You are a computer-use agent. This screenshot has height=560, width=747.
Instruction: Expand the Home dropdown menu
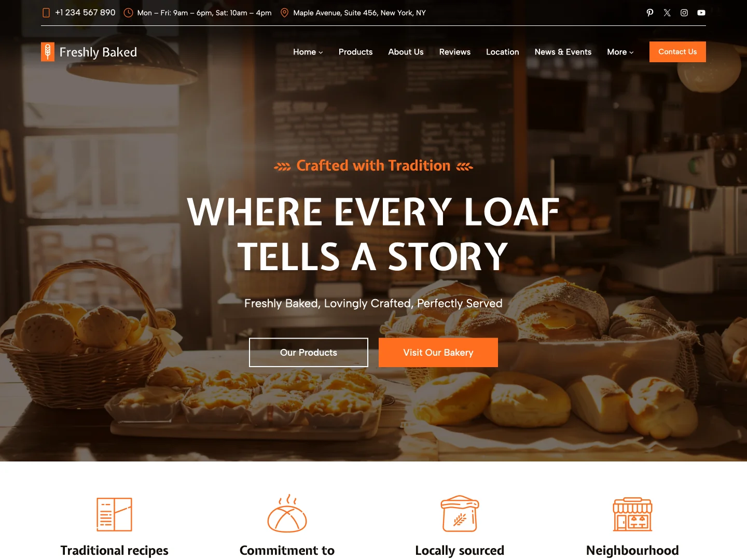(x=308, y=52)
